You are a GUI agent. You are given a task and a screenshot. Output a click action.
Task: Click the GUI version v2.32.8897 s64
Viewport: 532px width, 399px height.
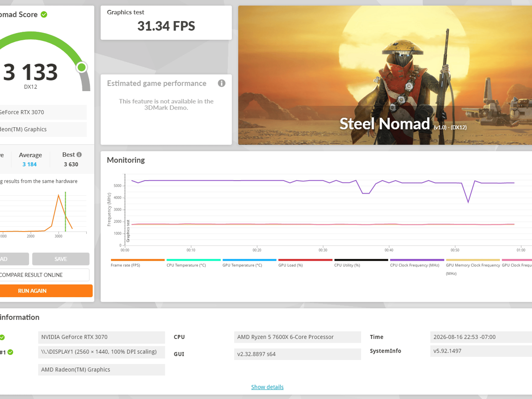tap(297, 354)
